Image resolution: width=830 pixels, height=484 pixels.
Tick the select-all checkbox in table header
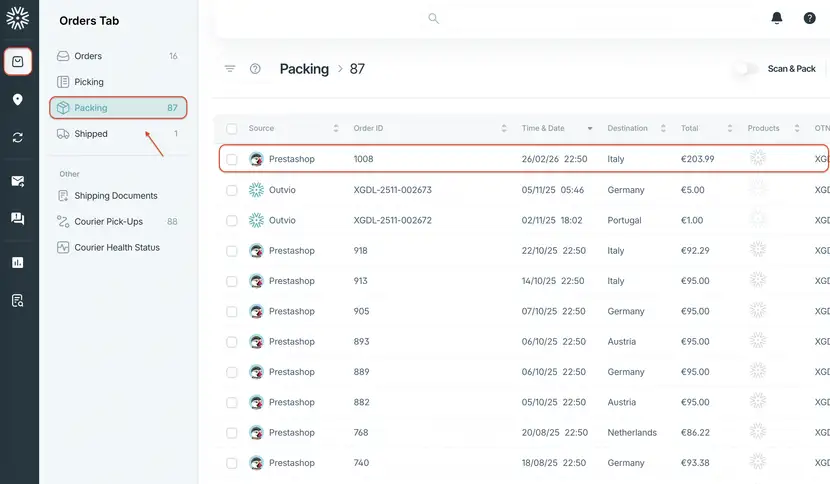click(x=232, y=129)
